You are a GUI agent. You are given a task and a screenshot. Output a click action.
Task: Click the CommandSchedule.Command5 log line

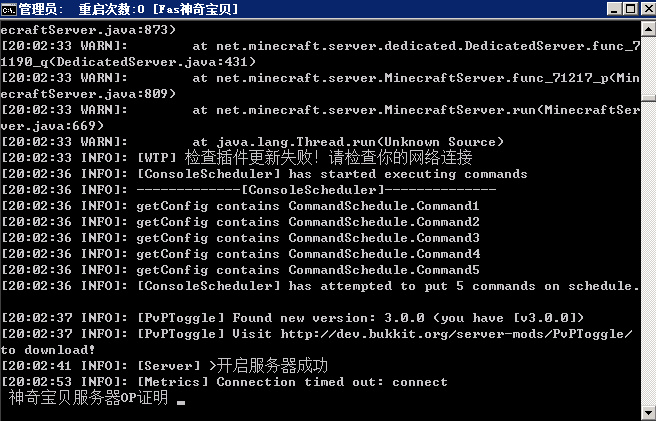pyautogui.click(x=240, y=270)
